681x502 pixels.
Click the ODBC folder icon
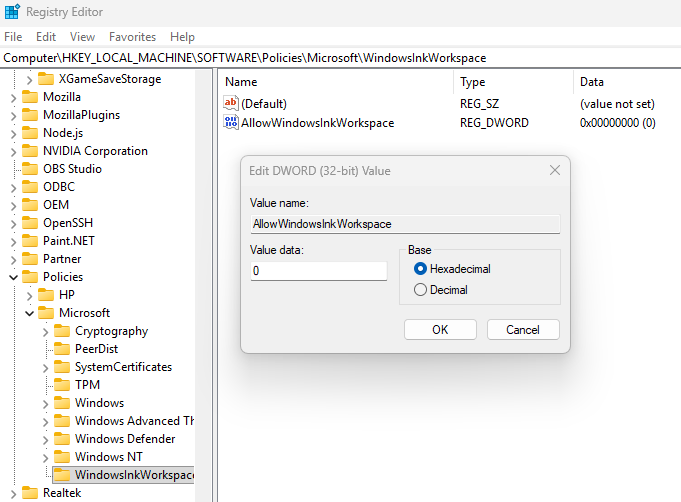[x=30, y=187]
